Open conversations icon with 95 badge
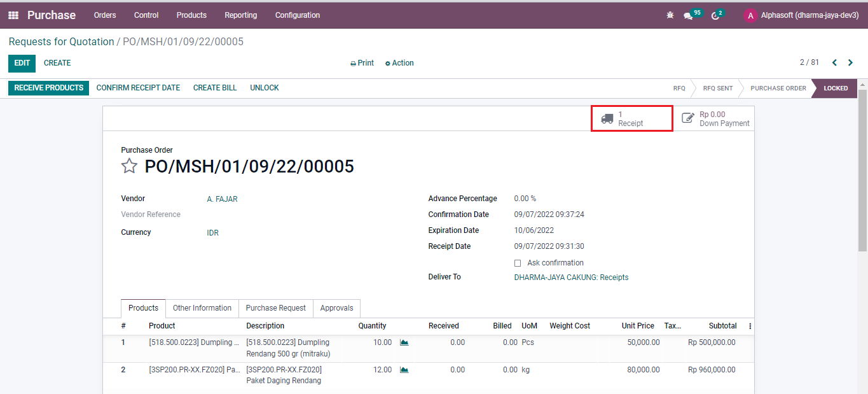The width and height of the screenshot is (868, 394). (688, 15)
